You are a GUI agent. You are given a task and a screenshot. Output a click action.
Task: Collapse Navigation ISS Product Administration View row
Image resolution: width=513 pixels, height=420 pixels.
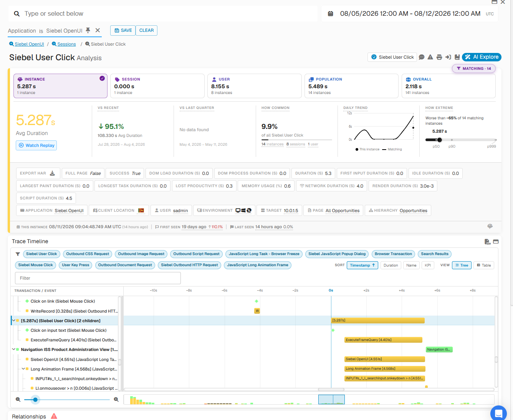(14, 349)
